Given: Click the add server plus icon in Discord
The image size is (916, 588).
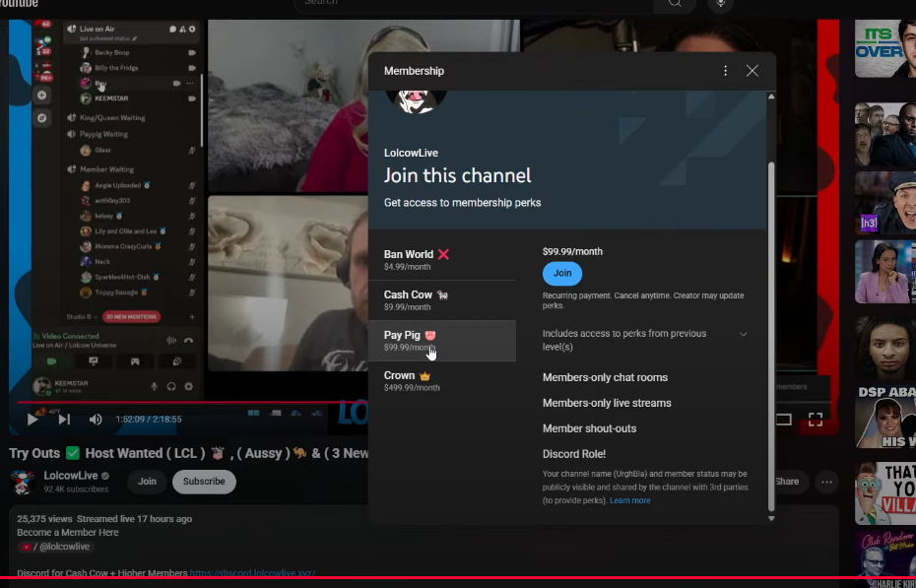Looking at the screenshot, I should click(42, 96).
